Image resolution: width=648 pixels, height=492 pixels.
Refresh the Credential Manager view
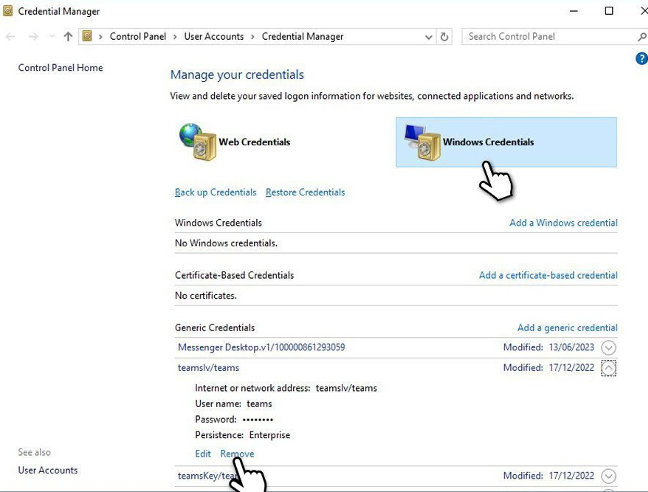tap(444, 37)
